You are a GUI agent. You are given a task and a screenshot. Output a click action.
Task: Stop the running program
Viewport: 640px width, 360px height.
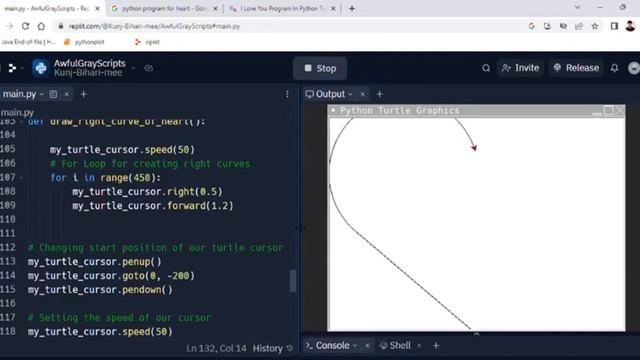pyautogui.click(x=320, y=69)
